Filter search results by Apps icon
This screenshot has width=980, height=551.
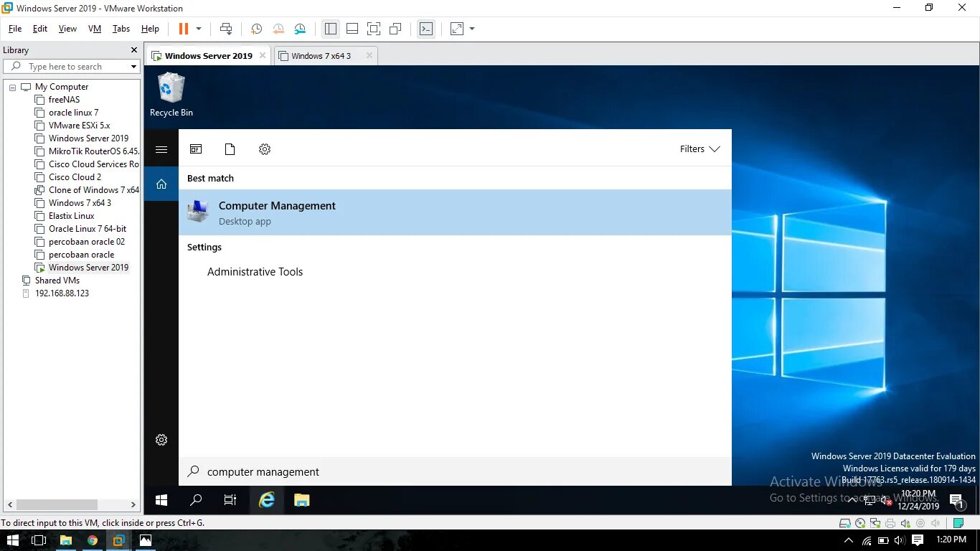196,149
